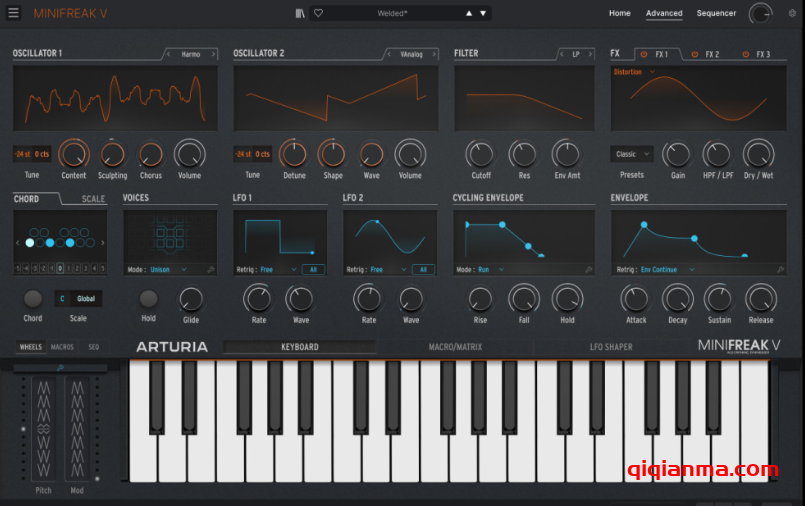The image size is (805, 506).
Task: Toggle LFO 2 All button
Action: 423,269
